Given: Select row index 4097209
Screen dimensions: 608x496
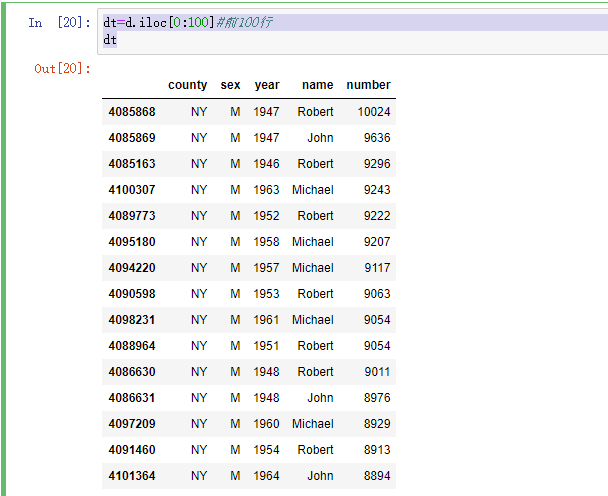Looking at the screenshot, I should click(132, 423).
